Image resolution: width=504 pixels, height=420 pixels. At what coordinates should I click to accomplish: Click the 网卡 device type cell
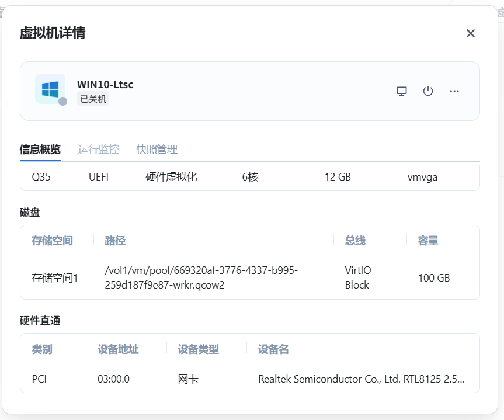click(188, 379)
